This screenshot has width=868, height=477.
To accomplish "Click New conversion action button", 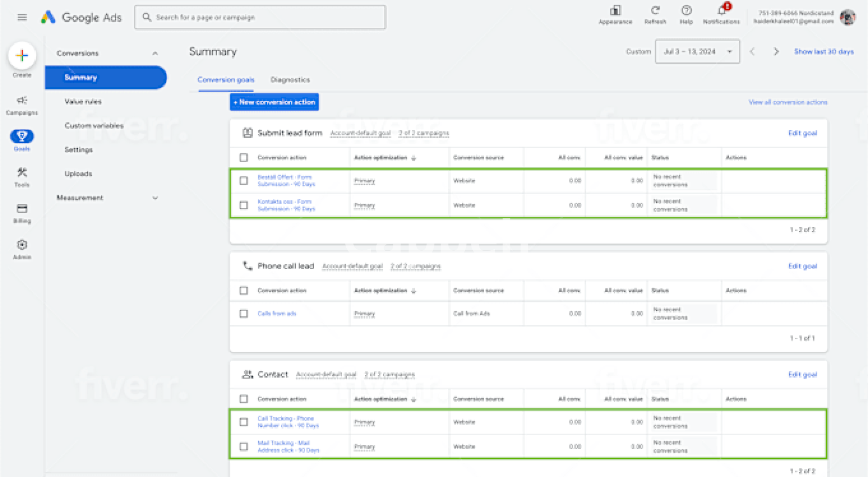I will 274,102.
